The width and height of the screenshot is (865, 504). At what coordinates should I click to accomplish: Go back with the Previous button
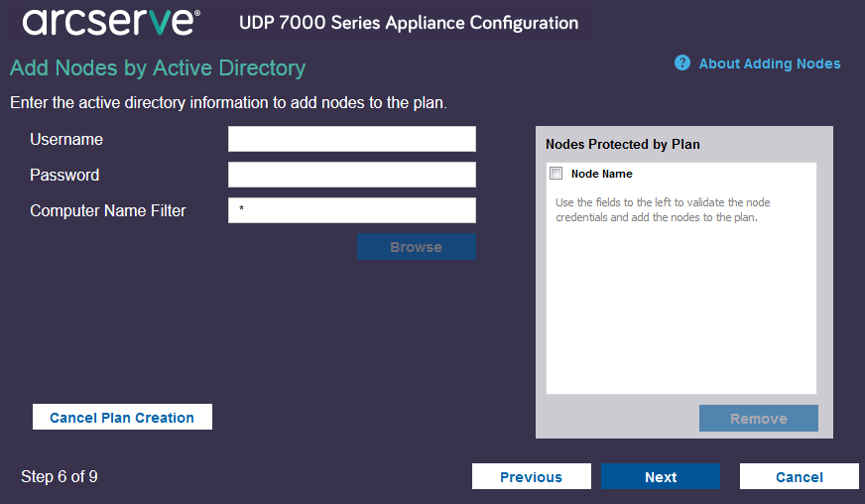coord(531,477)
